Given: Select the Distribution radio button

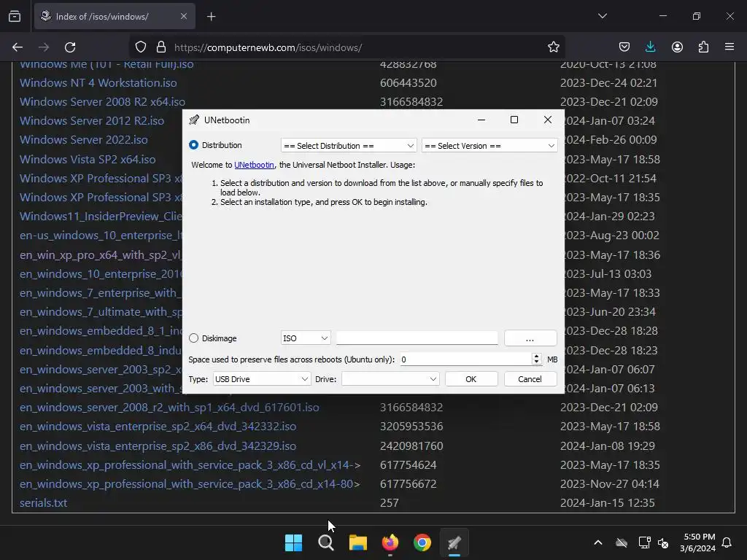Looking at the screenshot, I should pyautogui.click(x=193, y=145).
